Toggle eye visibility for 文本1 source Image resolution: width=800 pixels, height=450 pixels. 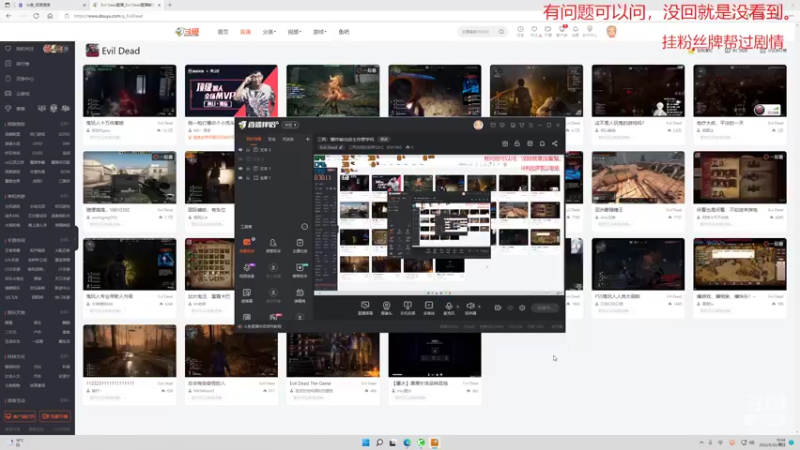point(240,168)
